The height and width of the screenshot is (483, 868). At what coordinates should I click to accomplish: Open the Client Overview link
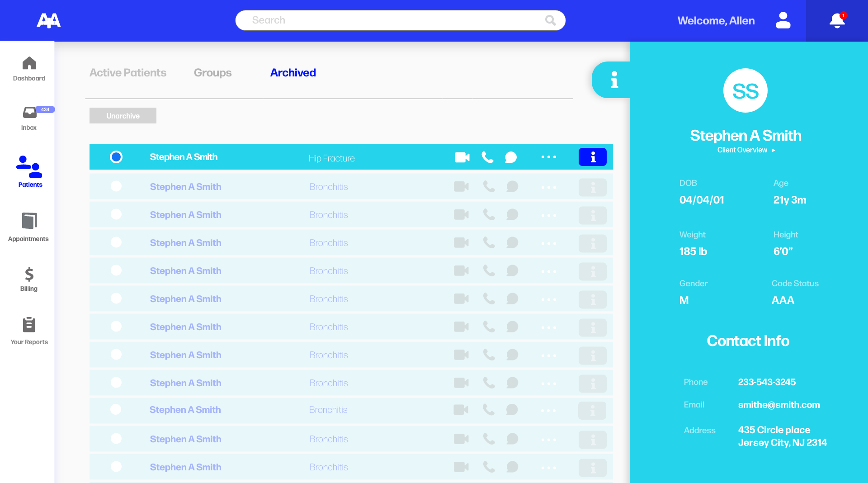point(742,150)
